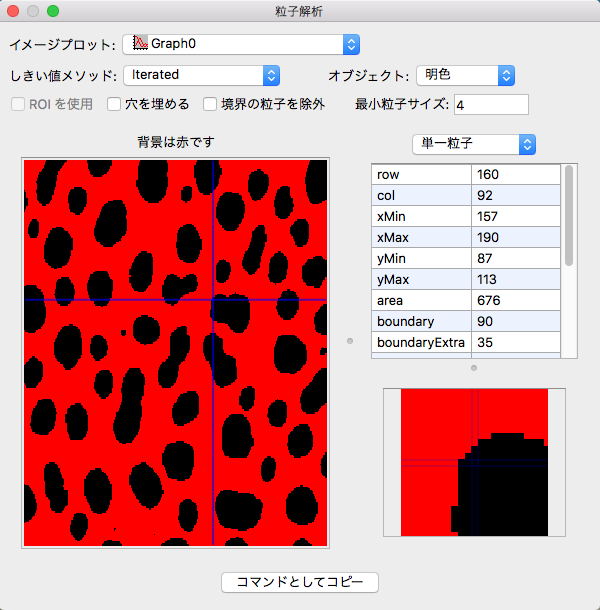Click the 'xMin' label cell

pyautogui.click(x=421, y=216)
